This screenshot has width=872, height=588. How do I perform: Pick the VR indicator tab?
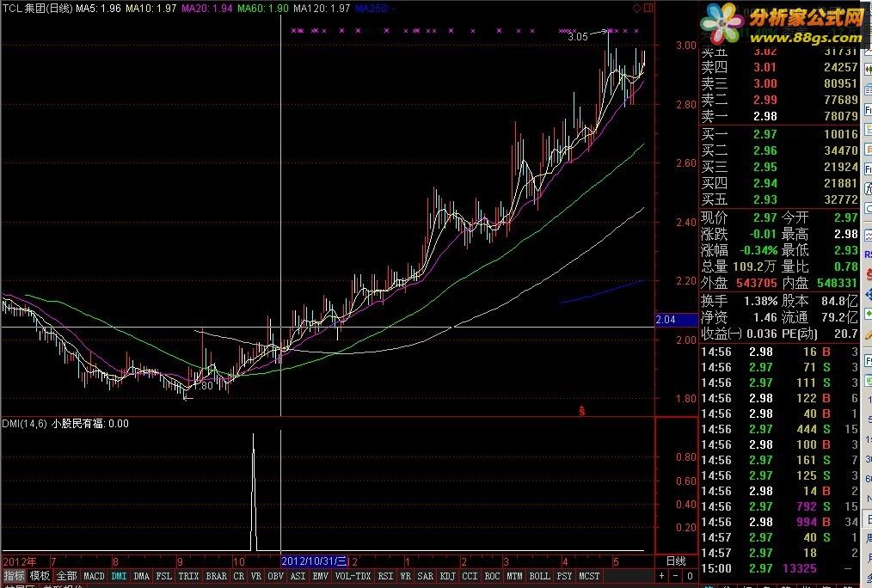255,576
